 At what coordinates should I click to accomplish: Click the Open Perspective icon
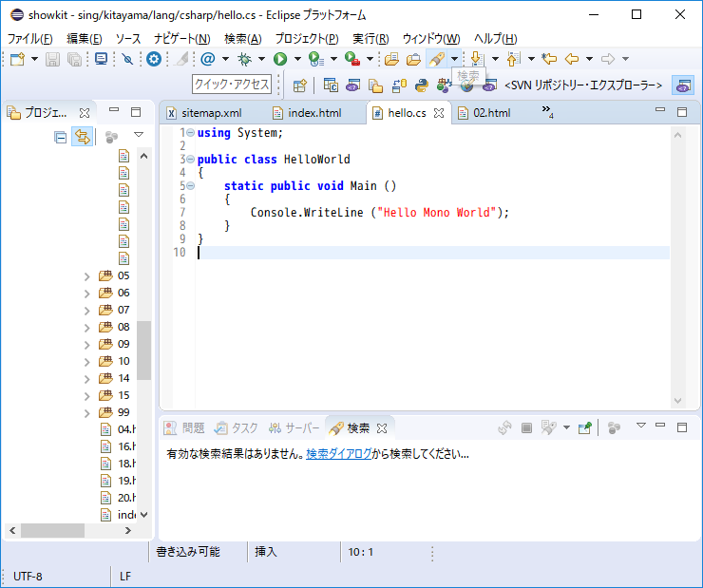(x=300, y=85)
